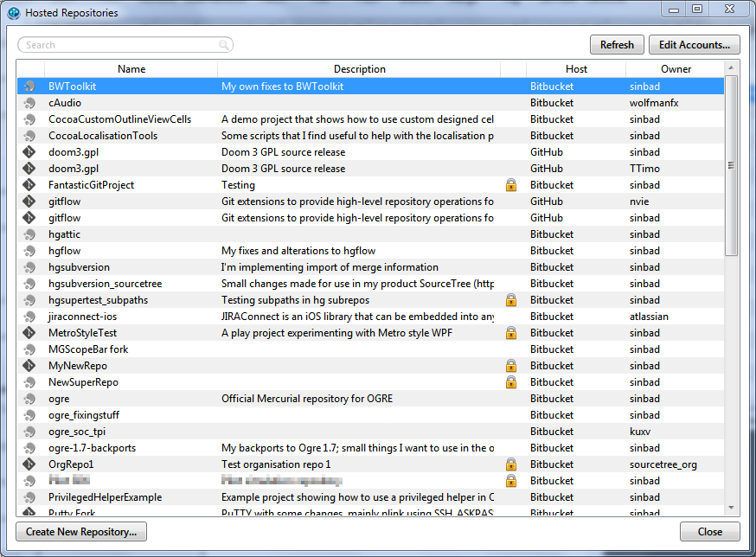Sort repositories by Host column header
Image resolution: width=756 pixels, height=557 pixels.
click(576, 69)
